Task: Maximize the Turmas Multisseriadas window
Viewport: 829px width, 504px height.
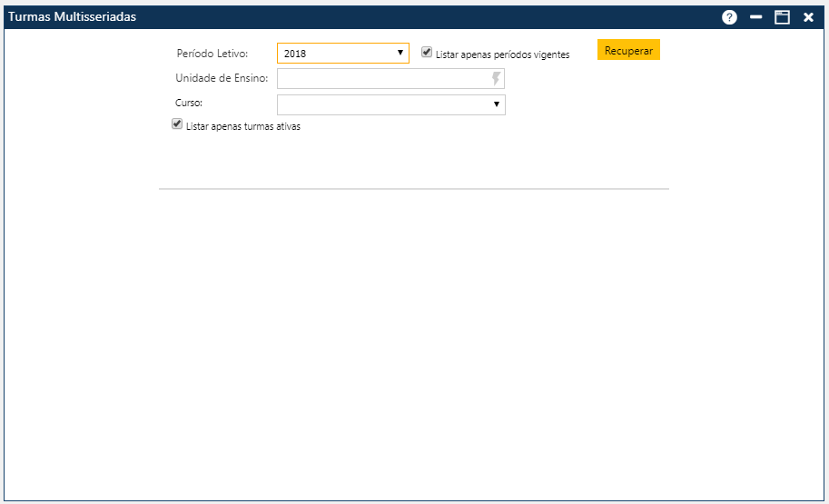Action: 782,17
